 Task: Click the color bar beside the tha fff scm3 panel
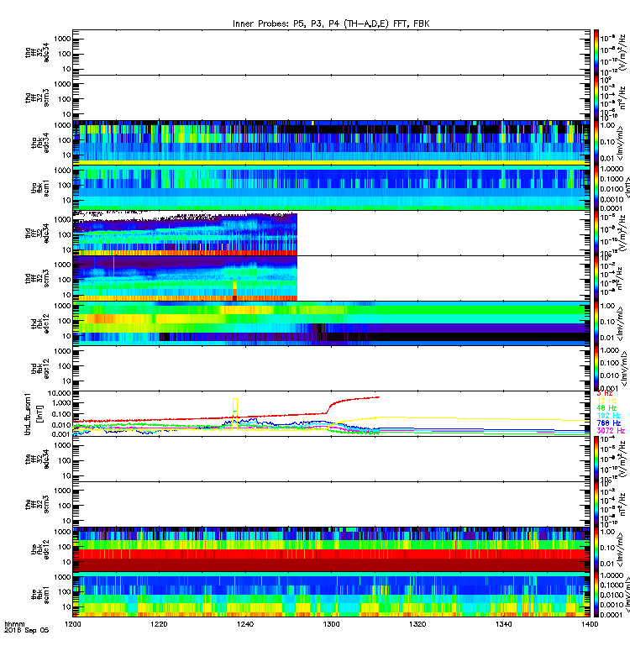tap(596, 97)
